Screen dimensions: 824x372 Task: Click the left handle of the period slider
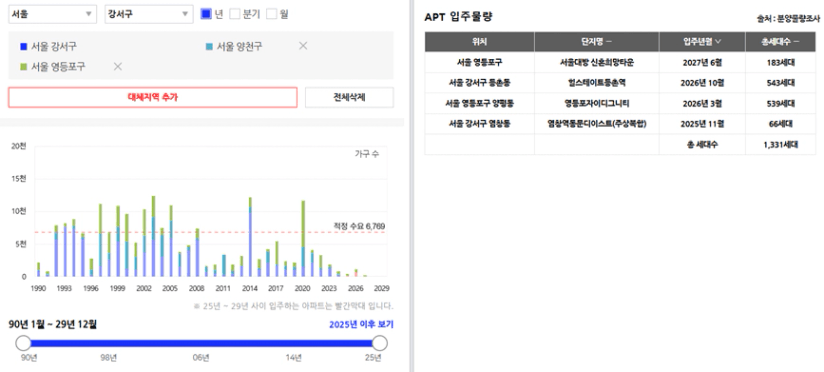click(x=24, y=343)
